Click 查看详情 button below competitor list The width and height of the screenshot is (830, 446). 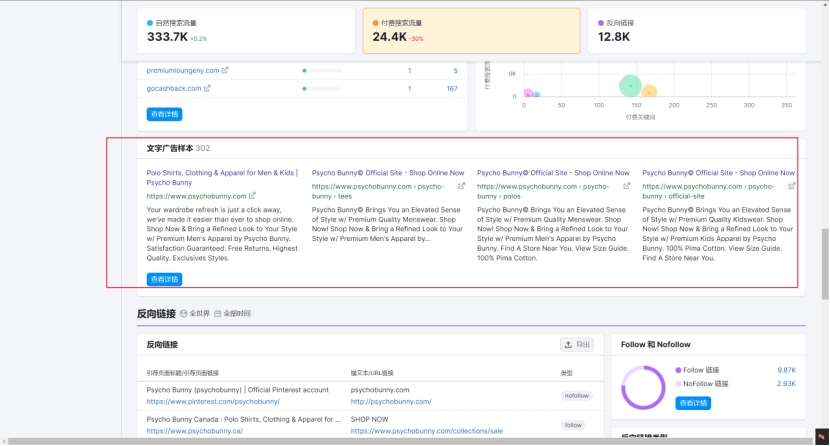164,114
